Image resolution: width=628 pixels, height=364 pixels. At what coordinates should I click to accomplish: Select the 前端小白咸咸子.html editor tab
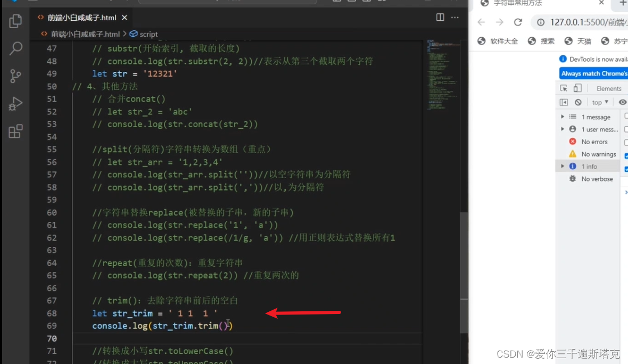81,17
